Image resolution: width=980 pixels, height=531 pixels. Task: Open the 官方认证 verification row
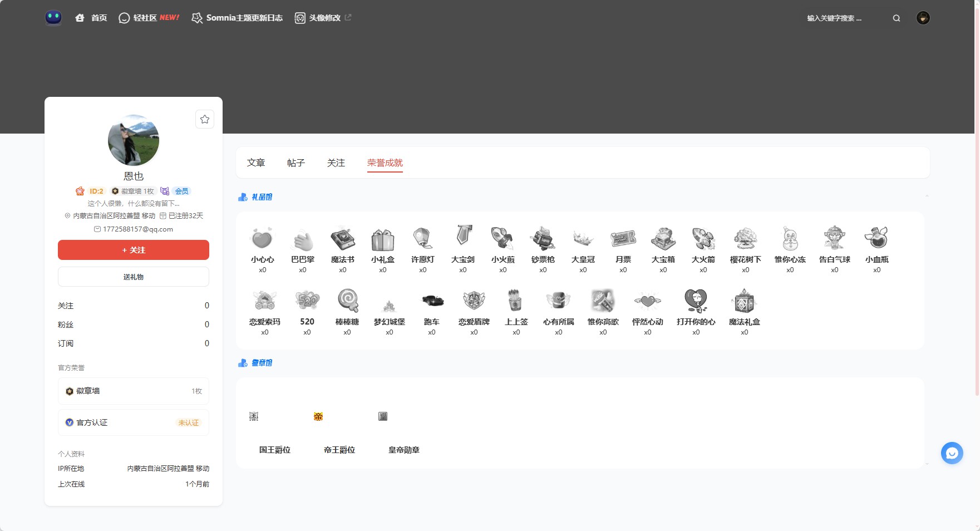(134, 422)
